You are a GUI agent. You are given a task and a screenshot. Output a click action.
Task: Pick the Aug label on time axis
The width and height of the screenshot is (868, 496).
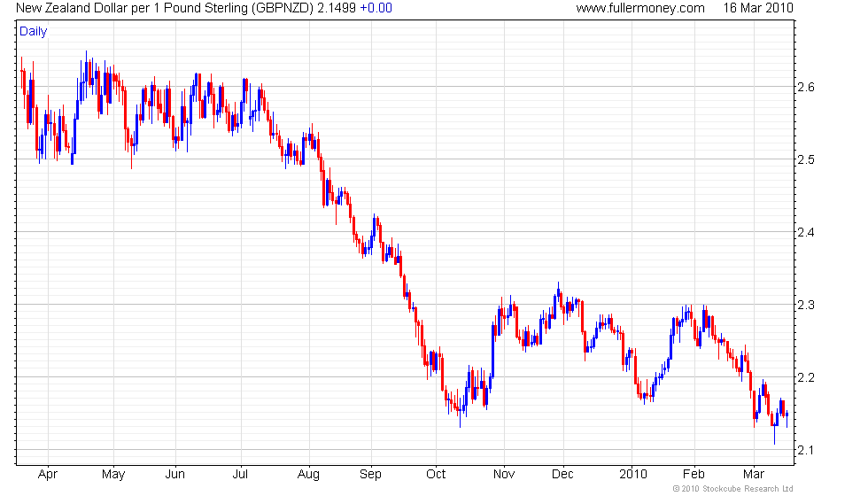coord(308,473)
